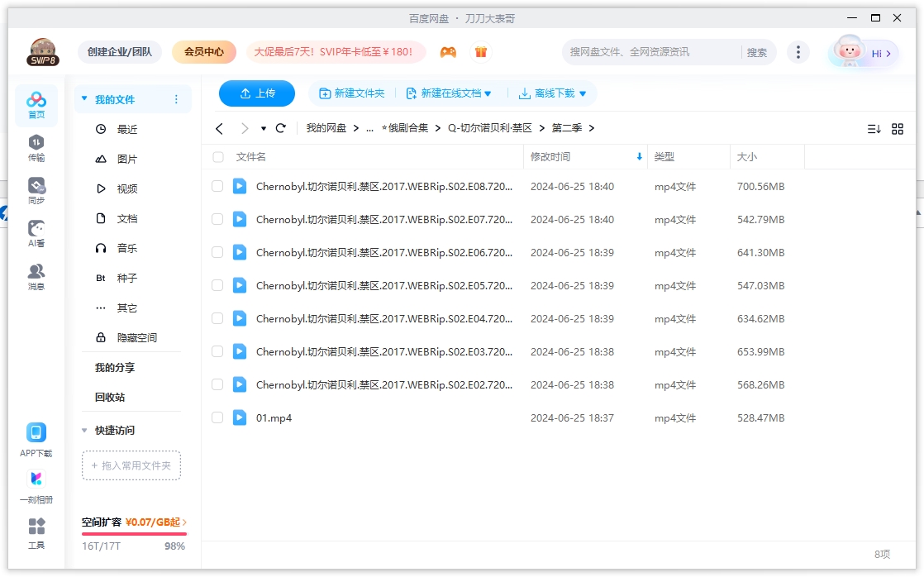This screenshot has height=577, width=924.
Task: Refresh the current folder view
Action: pyautogui.click(x=280, y=128)
